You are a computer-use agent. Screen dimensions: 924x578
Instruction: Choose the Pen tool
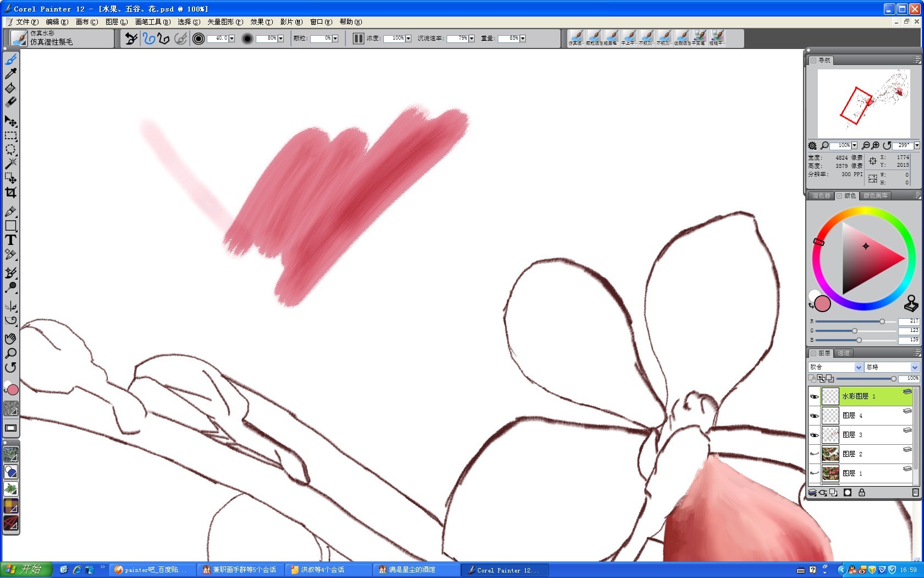(x=11, y=211)
